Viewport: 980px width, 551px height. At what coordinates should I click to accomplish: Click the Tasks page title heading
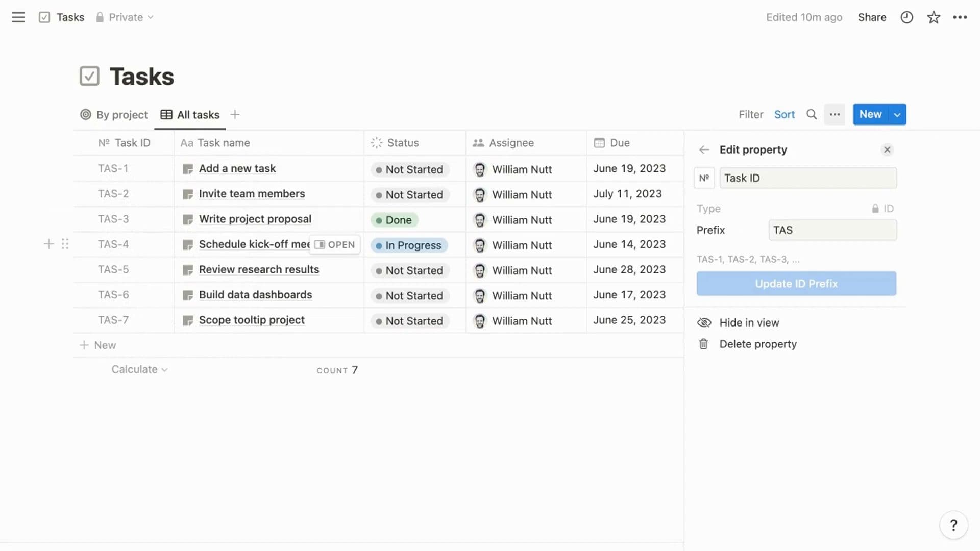[x=142, y=77]
